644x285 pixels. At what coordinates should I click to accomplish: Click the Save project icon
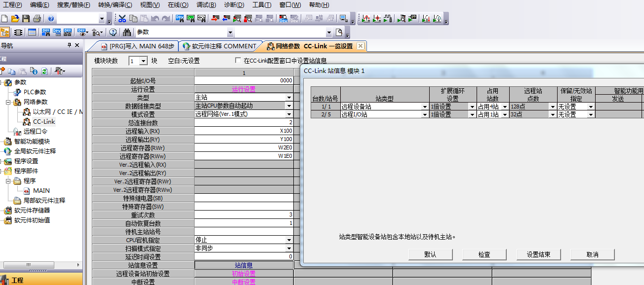click(x=26, y=19)
